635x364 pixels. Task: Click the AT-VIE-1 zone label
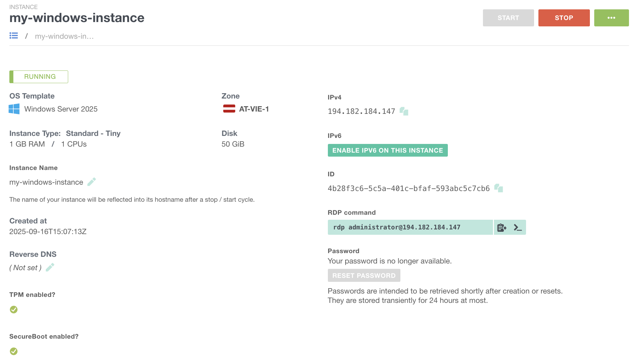click(254, 109)
